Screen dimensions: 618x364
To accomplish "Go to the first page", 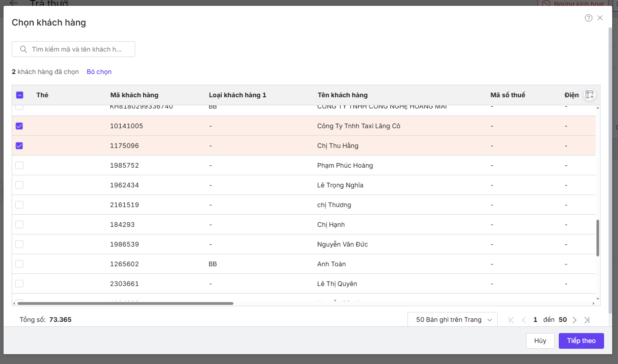I will [511, 320].
